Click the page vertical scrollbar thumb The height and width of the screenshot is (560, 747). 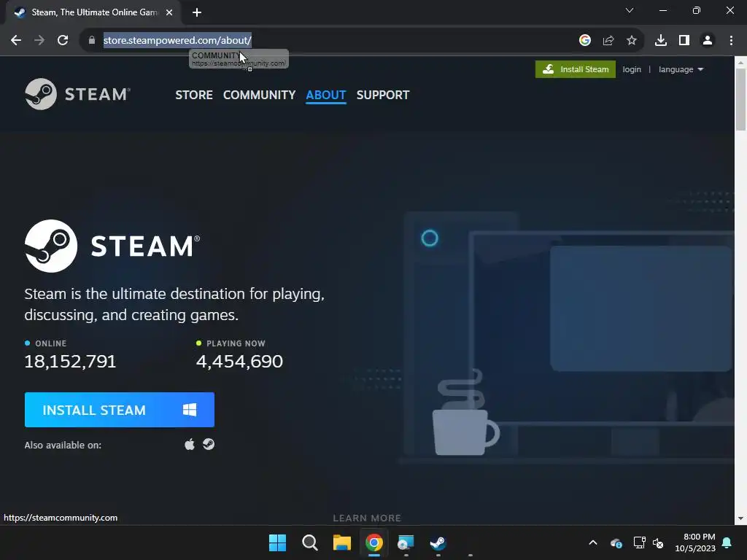tap(740, 99)
